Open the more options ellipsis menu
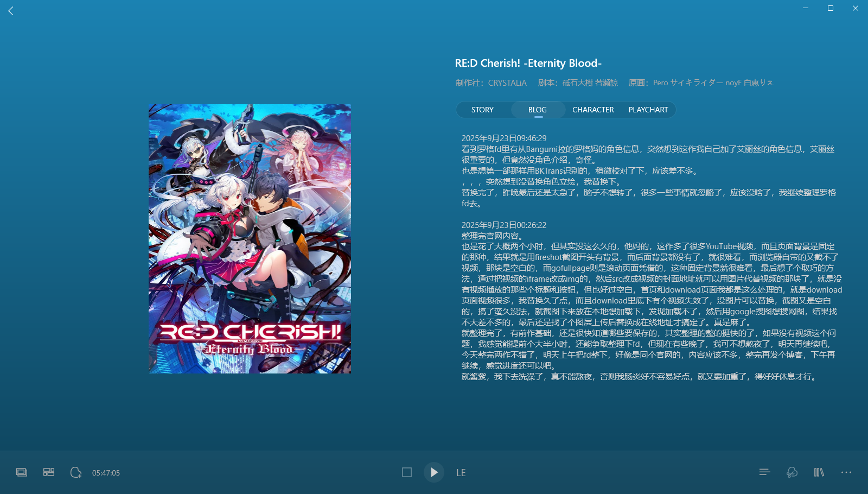 tap(846, 472)
